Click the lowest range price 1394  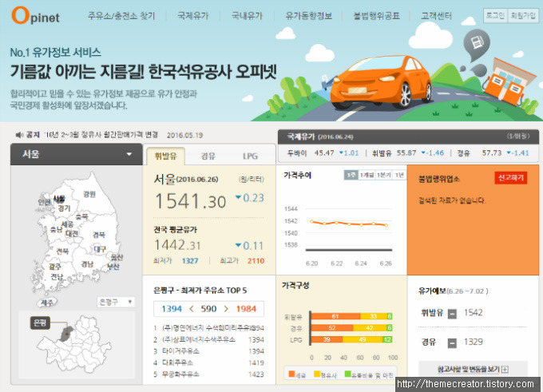(172, 309)
